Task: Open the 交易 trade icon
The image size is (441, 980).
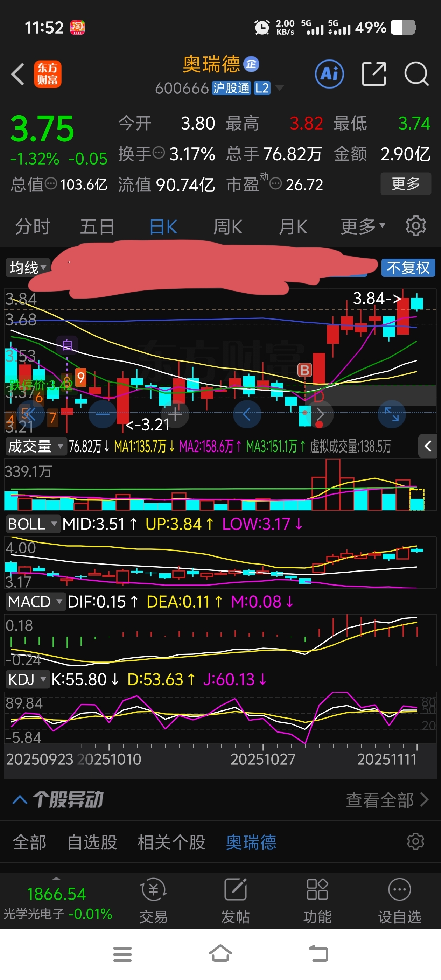Action: [153, 900]
